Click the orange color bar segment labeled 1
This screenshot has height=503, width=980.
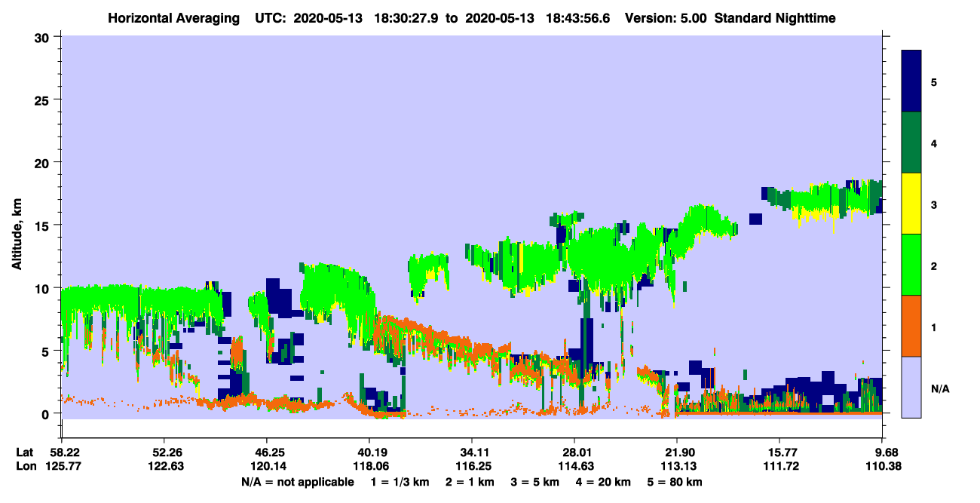tap(911, 326)
